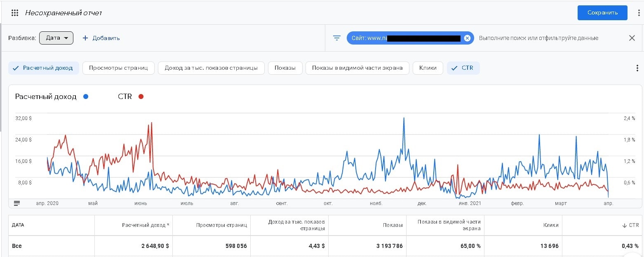Toggle the Расчетный доход metric chip

(43, 68)
